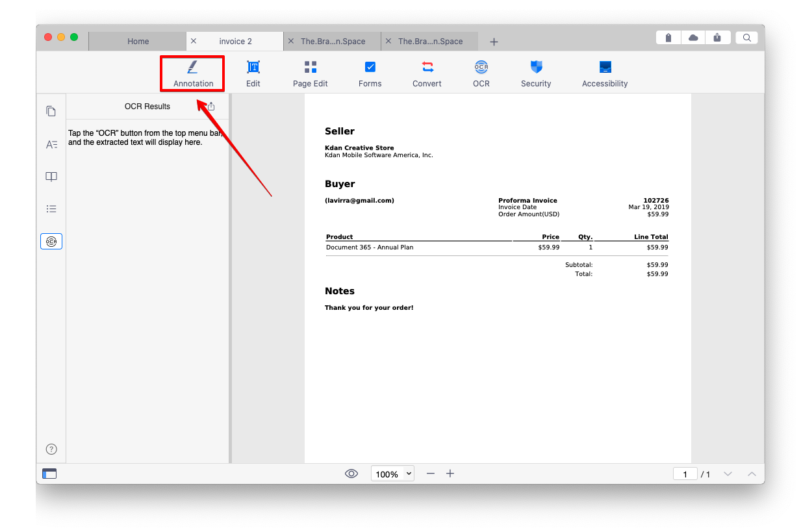
Task: Switch to the Home tab
Action: [x=138, y=41]
